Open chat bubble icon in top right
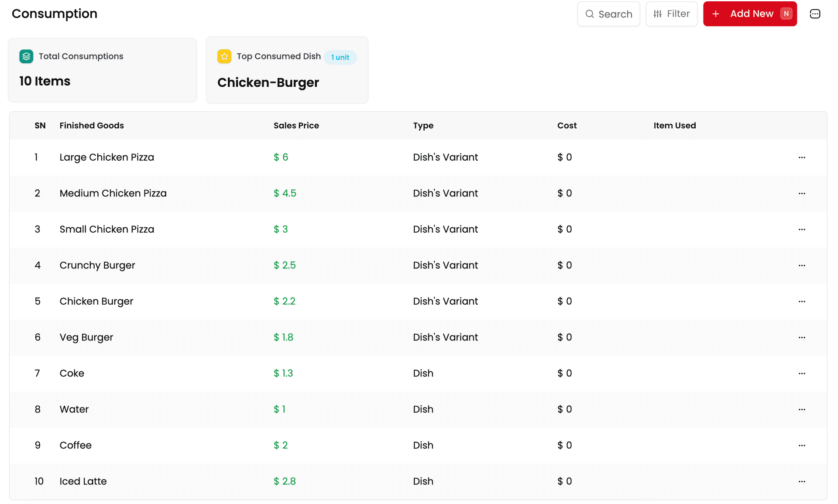This screenshot has width=838, height=504. (x=814, y=14)
